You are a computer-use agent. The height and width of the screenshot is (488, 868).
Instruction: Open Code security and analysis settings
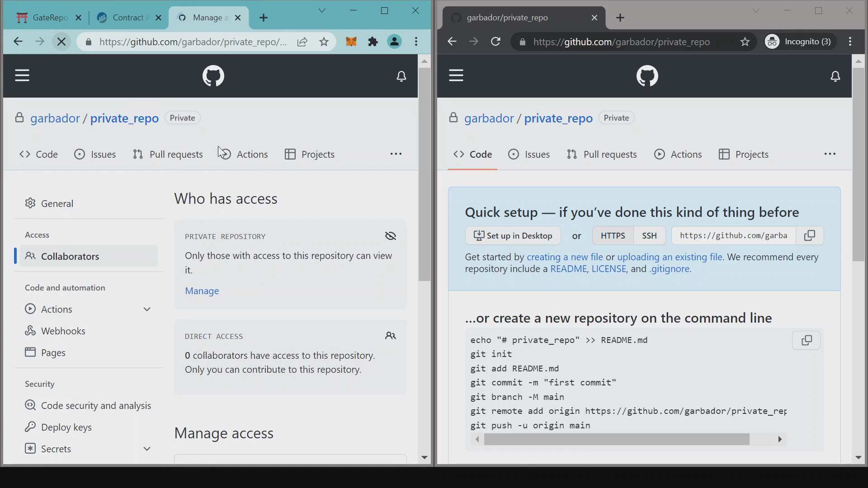pos(89,405)
